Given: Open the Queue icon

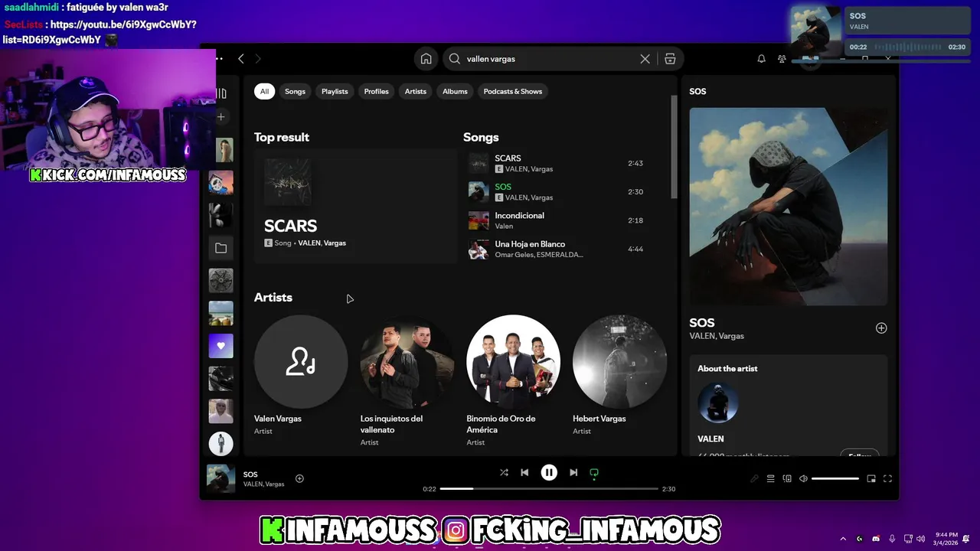Looking at the screenshot, I should (x=770, y=478).
